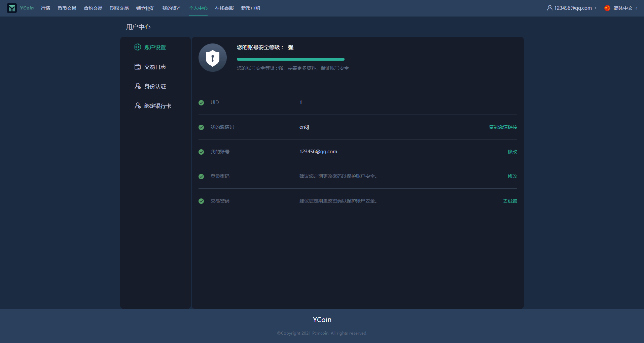Open the 简体中文 language dropdown
644x343 pixels.
click(x=623, y=8)
